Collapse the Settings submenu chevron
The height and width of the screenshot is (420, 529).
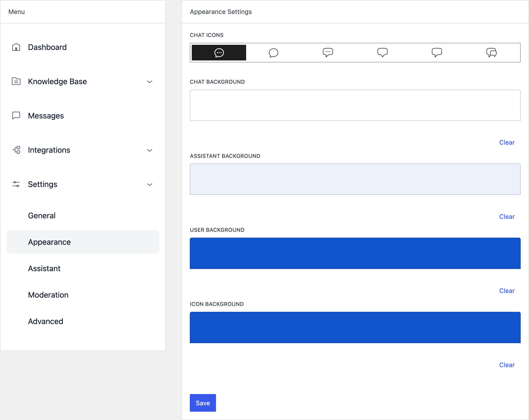coord(150,185)
